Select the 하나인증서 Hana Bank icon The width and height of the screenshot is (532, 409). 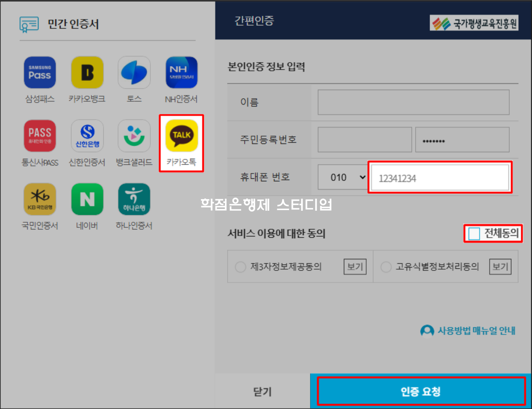134,199
